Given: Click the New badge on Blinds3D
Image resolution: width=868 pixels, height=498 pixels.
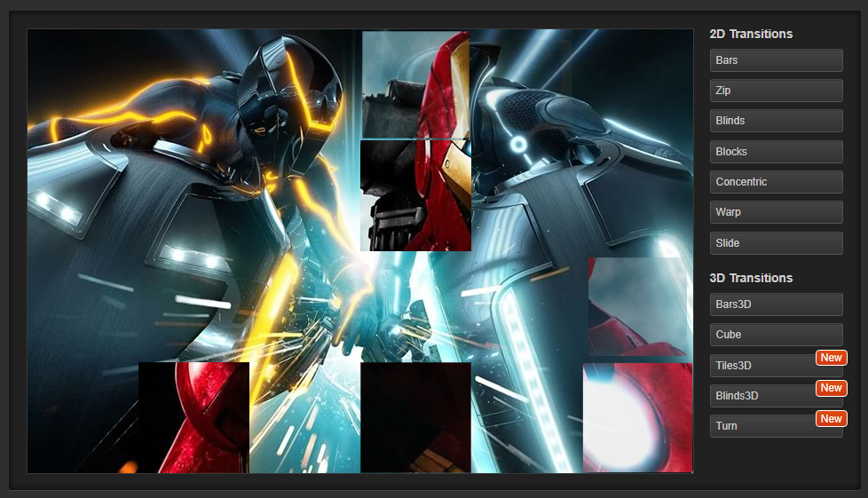Looking at the screenshot, I should [x=832, y=388].
